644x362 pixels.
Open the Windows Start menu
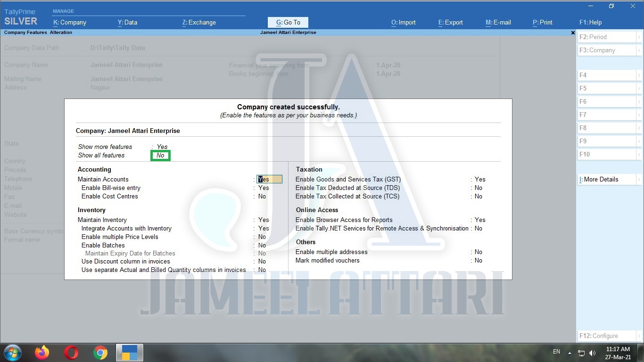(12, 353)
